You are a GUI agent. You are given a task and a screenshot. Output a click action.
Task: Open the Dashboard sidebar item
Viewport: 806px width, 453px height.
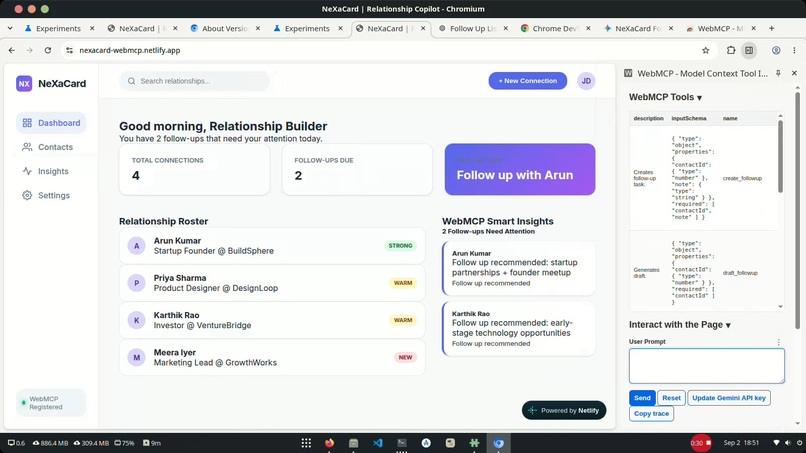click(51, 123)
